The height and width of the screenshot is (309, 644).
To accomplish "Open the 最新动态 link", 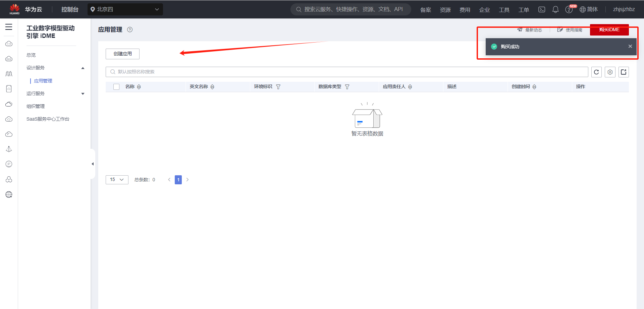I will click(530, 30).
